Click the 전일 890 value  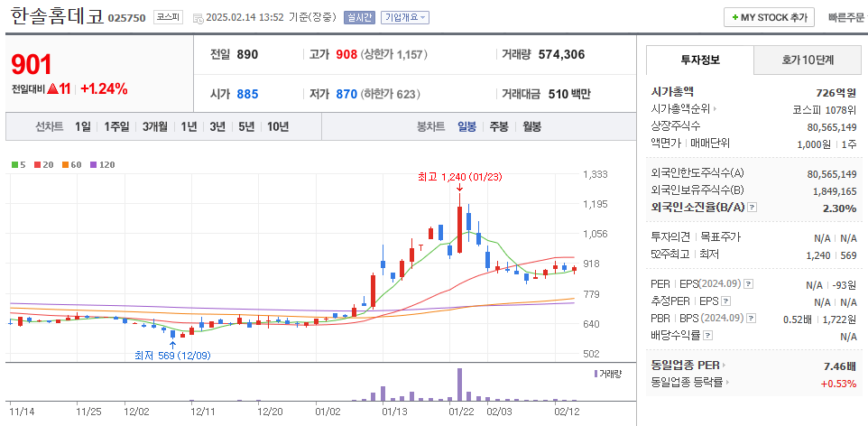(247, 55)
